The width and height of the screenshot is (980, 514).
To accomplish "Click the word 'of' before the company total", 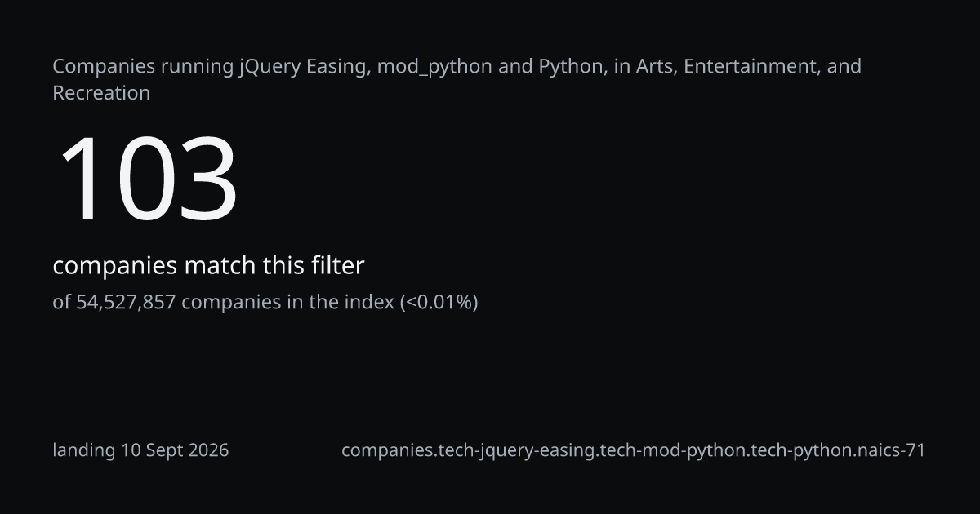I will point(61,302).
